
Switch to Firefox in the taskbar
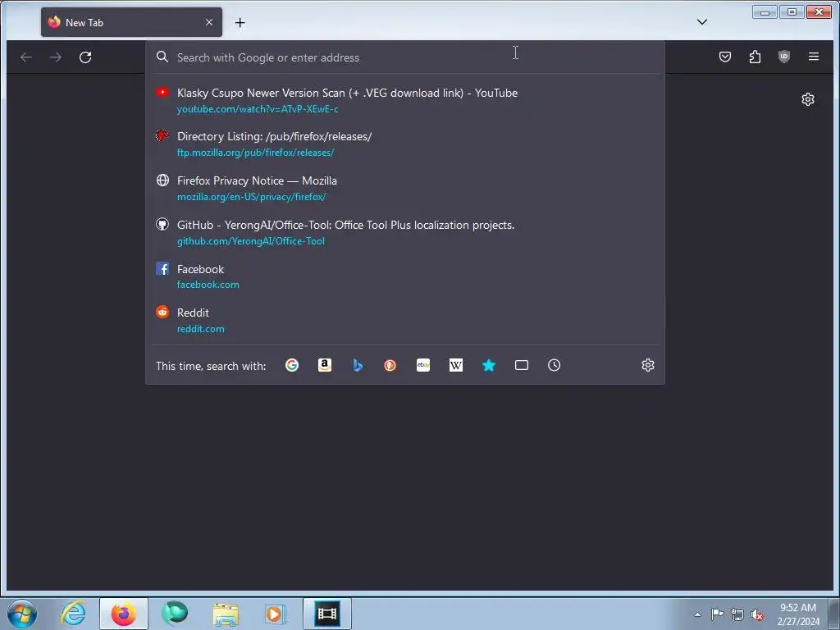pos(124,614)
